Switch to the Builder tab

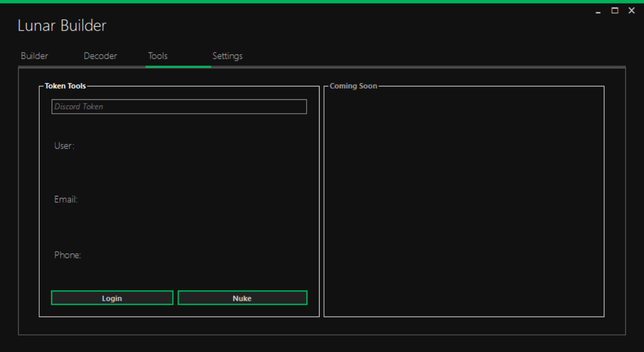tap(34, 56)
